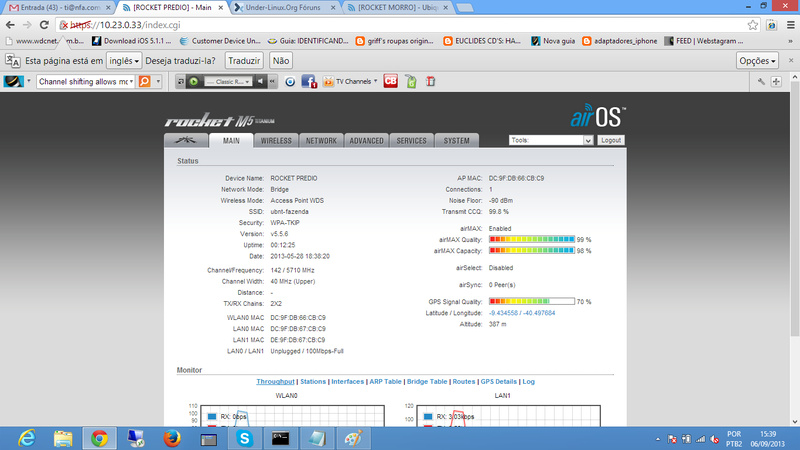800x450 pixels.
Task: Click the Logout button
Action: point(611,140)
